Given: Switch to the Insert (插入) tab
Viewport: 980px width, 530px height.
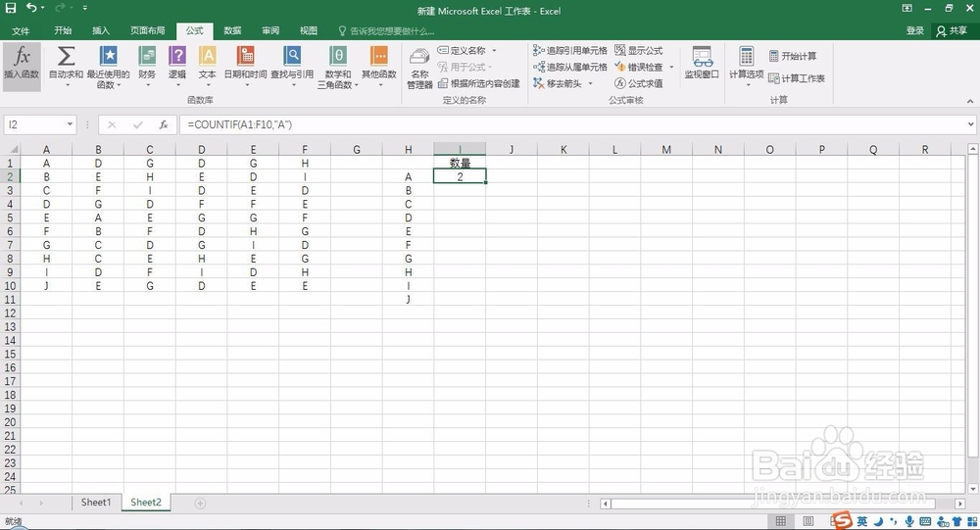Looking at the screenshot, I should click(x=101, y=30).
